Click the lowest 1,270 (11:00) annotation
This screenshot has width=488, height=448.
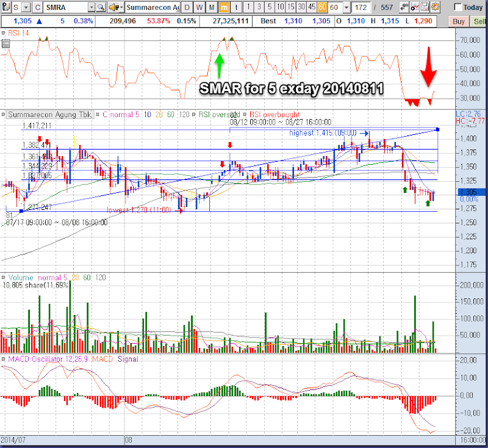[x=139, y=210]
